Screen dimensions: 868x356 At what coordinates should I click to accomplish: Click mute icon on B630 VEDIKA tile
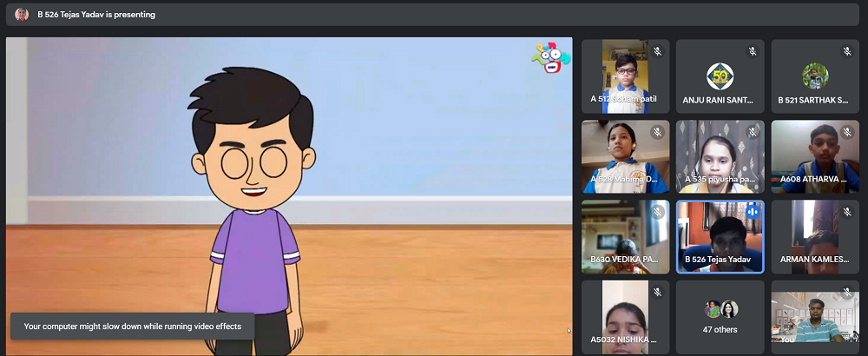click(657, 212)
